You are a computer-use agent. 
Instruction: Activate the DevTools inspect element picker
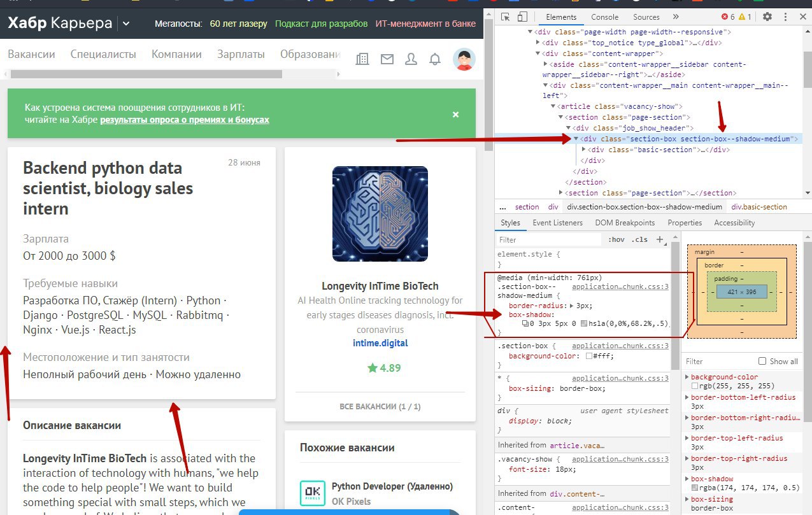(x=505, y=17)
